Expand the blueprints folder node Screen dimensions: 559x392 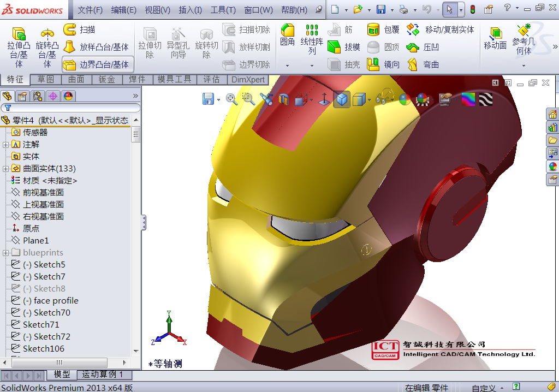tap(5, 253)
